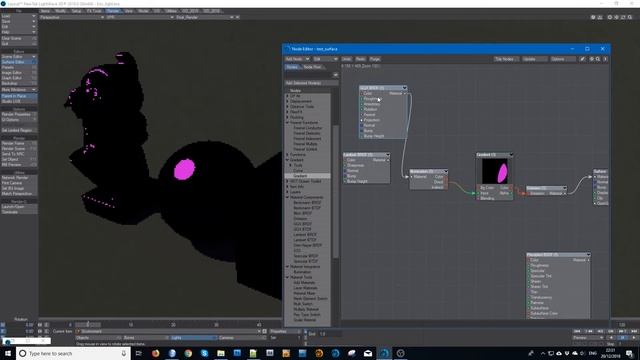The image size is (640, 360).
Task: Click the timeline frame slider handle
Action: point(88,325)
